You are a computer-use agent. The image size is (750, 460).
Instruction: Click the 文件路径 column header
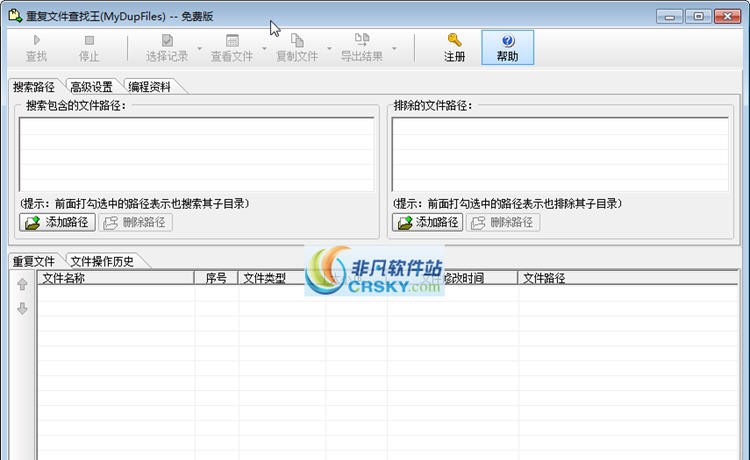click(x=628, y=278)
